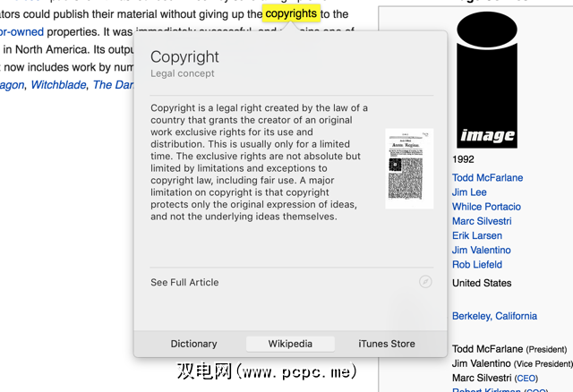Open the Jim Valentino founder link
This screenshot has height=392, width=573.
pyautogui.click(x=482, y=250)
